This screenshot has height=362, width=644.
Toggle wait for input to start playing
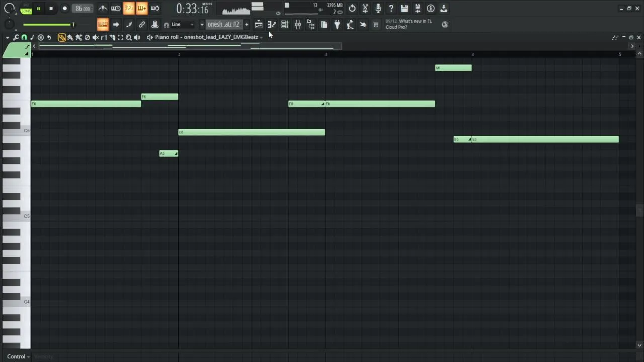116,8
